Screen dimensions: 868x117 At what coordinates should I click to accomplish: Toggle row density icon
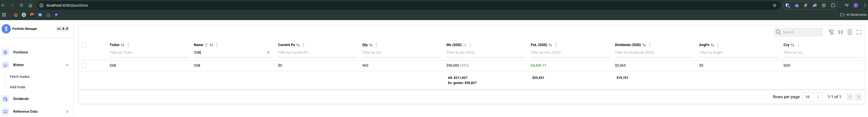click(x=849, y=32)
